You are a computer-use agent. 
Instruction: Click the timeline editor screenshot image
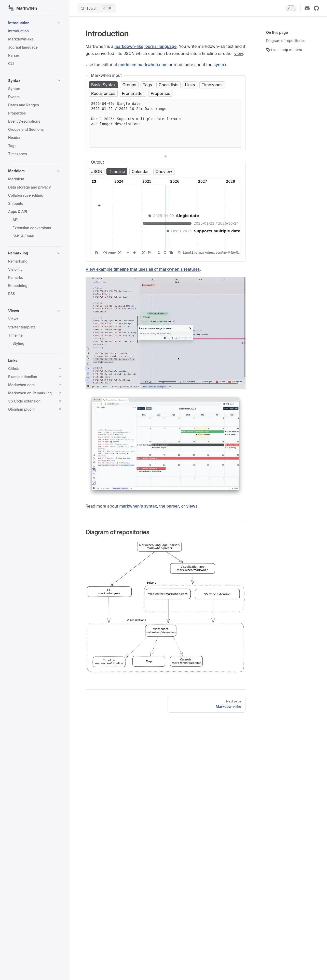pos(165,333)
